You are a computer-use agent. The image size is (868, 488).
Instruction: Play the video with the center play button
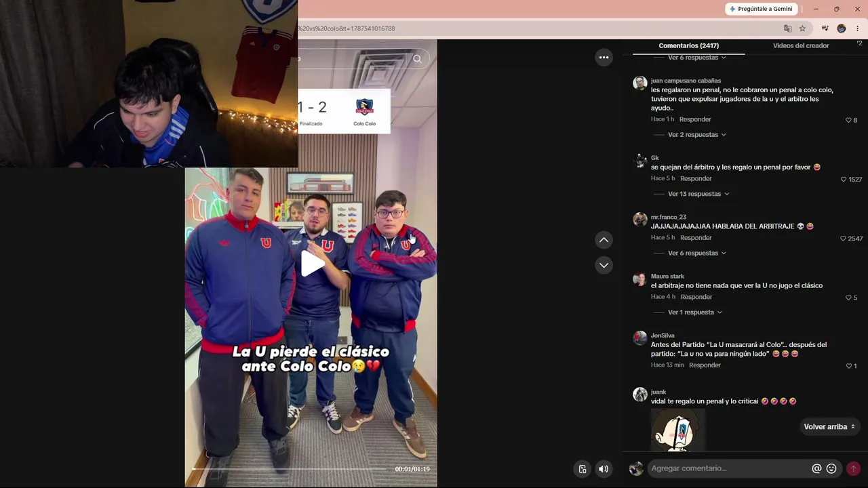(x=312, y=264)
